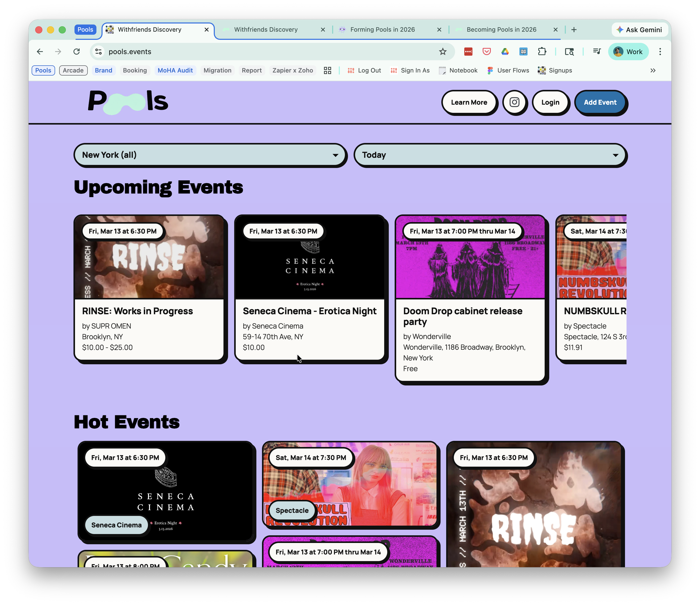This screenshot has height=605, width=700.
Task: Click the Seneca Cinema venue tag in Hot Events
Action: pos(116,525)
